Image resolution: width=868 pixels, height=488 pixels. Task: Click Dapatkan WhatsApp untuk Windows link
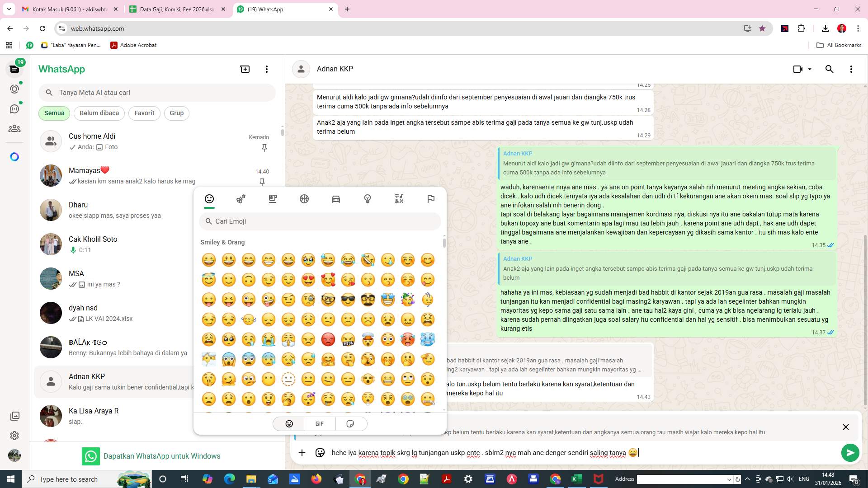(x=161, y=456)
